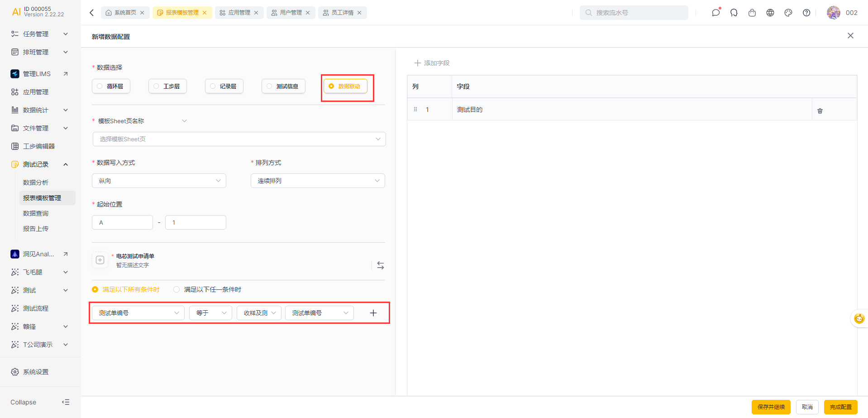Click the 完成配置 button
This screenshot has height=418, width=868.
point(841,407)
